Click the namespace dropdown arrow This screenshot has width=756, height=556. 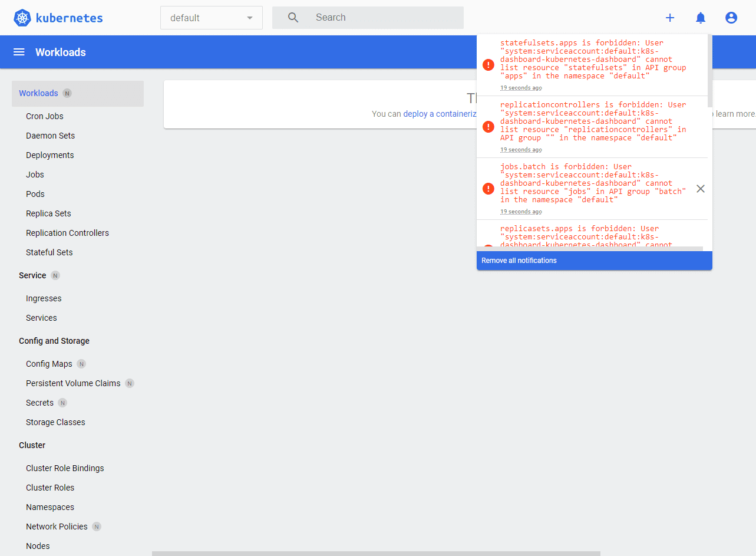pyautogui.click(x=250, y=18)
